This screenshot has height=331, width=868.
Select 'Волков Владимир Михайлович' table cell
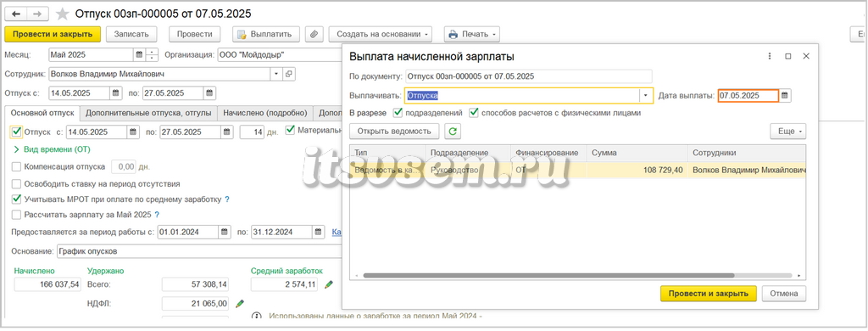pyautogui.click(x=746, y=171)
